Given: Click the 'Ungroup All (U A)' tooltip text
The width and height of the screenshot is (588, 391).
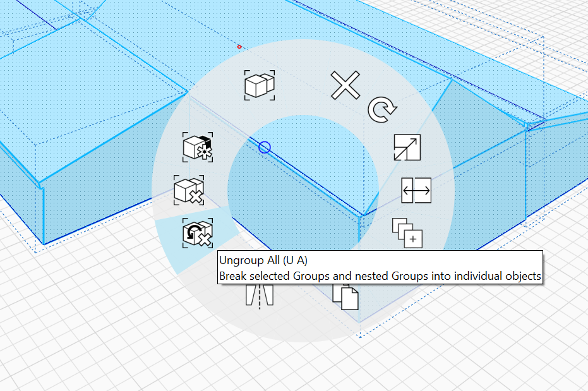Looking at the screenshot, I should 260,259.
